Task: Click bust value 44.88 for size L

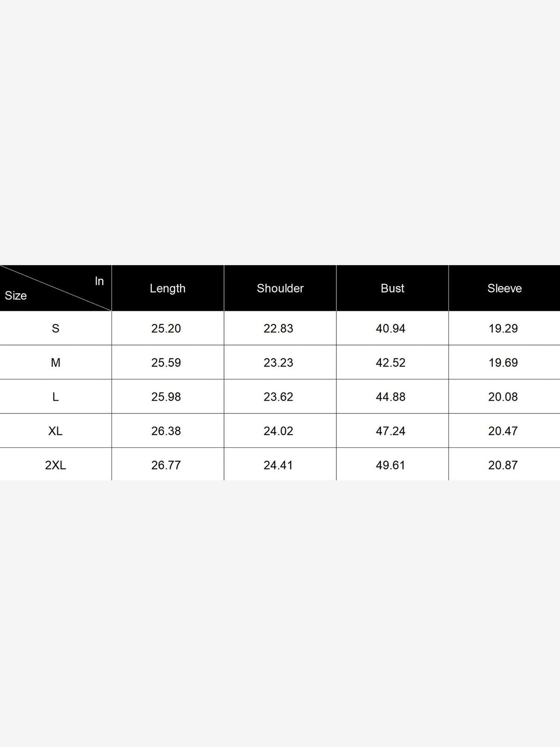Action: (x=391, y=397)
